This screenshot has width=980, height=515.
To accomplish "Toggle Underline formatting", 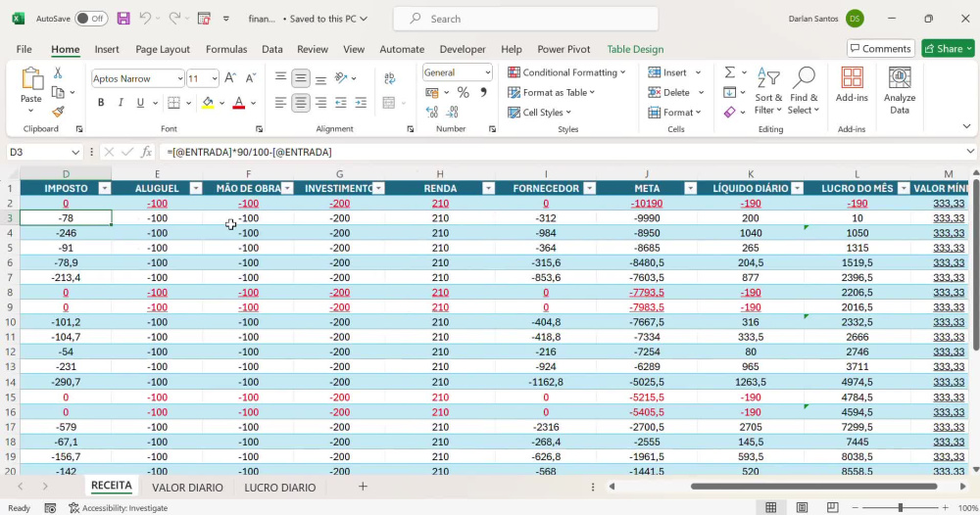I will (140, 103).
